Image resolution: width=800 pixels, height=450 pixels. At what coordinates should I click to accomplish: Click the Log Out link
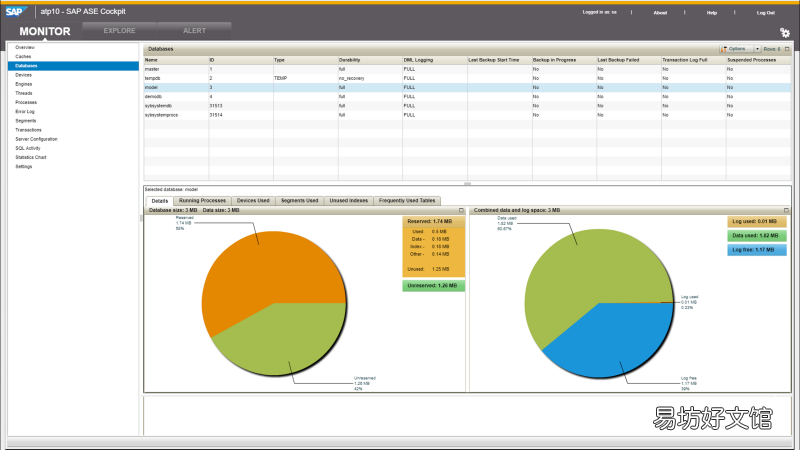[x=765, y=13]
